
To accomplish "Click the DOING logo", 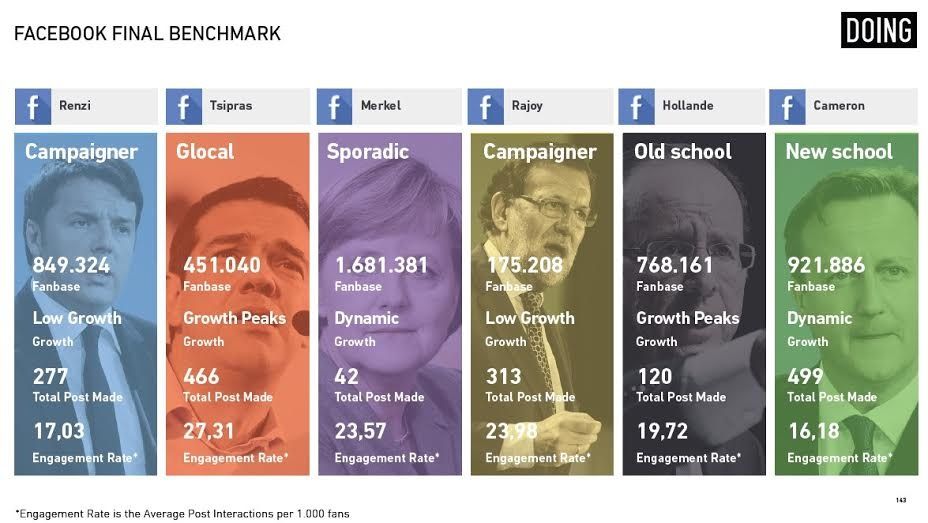I will click(x=879, y=30).
